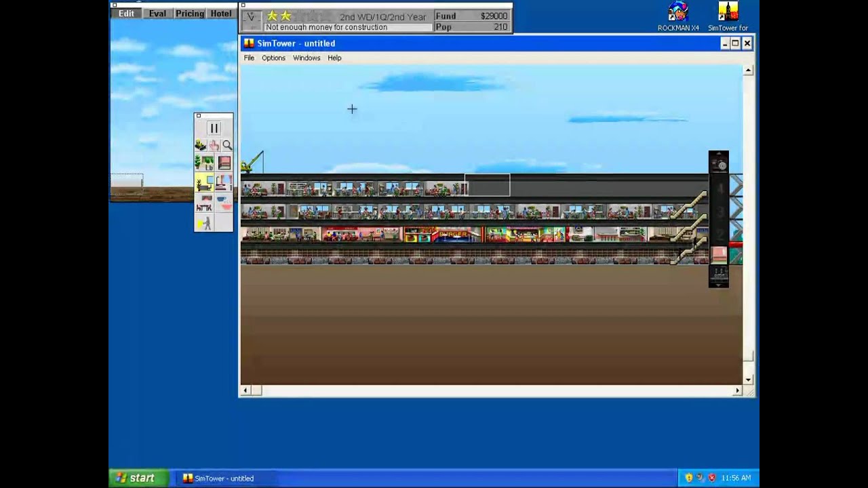Pause the game with the pause button
The image size is (868, 488).
pyautogui.click(x=214, y=128)
